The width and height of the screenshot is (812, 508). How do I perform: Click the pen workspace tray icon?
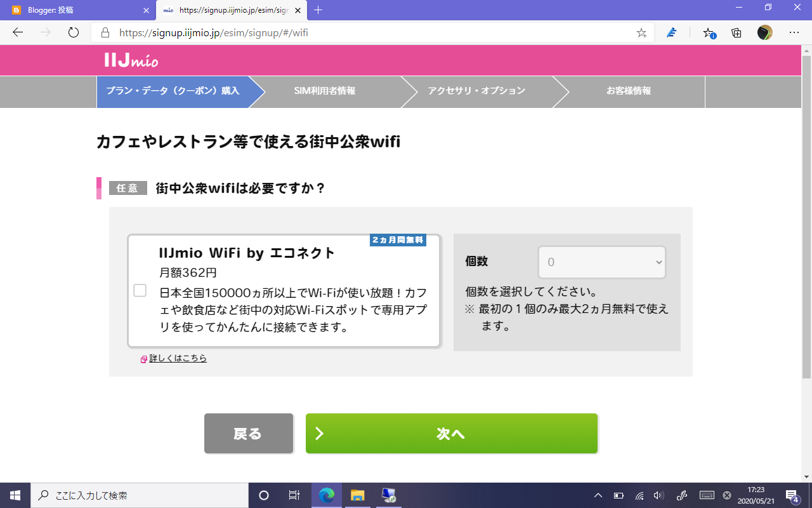point(683,495)
